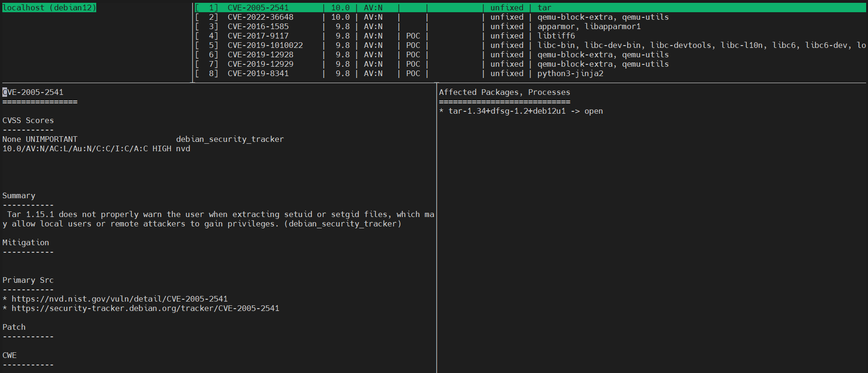
Task: Click the 'unfixed' status of CVE-2022-36648
Action: coord(507,17)
